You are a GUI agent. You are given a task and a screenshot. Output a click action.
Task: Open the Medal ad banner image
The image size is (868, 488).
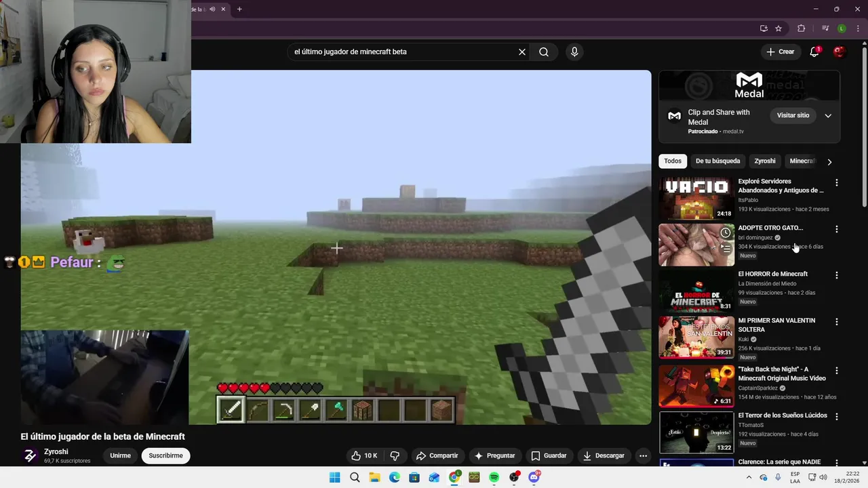[749, 85]
